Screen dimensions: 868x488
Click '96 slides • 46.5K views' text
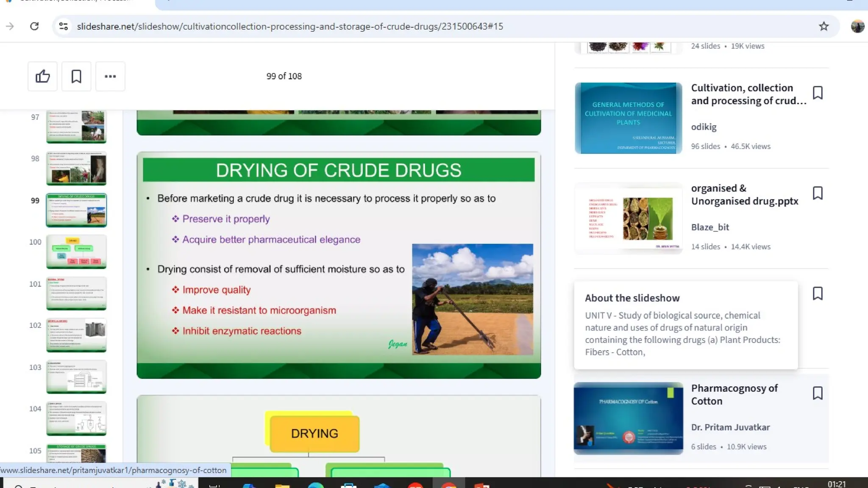[731, 146]
